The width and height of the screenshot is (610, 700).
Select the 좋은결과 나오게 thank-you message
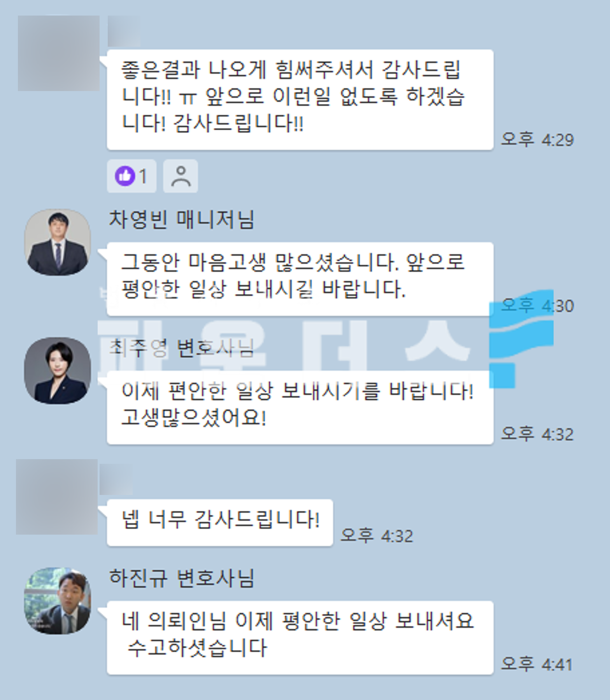tap(300, 100)
